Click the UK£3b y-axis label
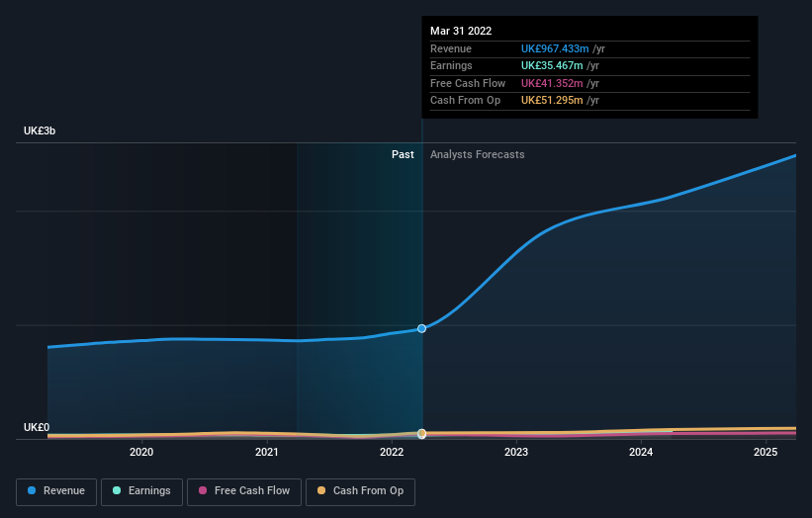The width and height of the screenshot is (812, 518). [x=40, y=130]
